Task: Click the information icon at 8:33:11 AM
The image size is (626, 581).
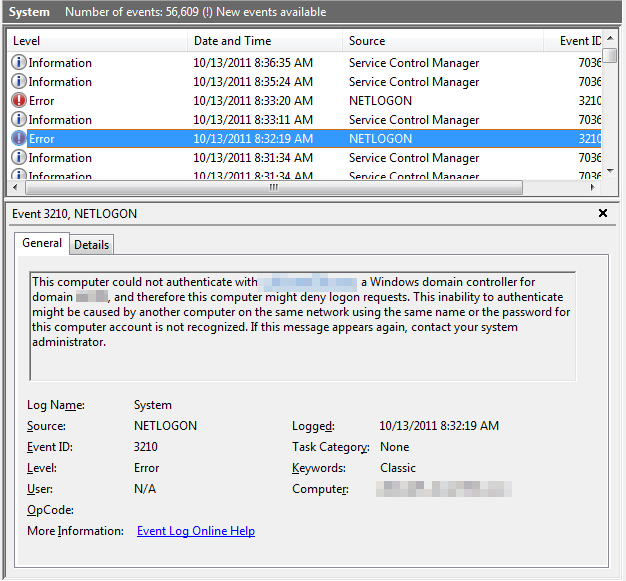Action: [19, 120]
